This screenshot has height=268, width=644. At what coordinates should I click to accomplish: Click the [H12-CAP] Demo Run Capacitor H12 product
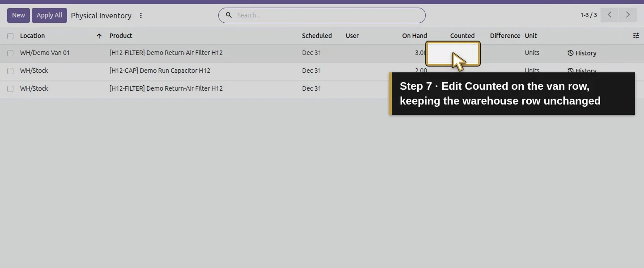click(x=160, y=71)
